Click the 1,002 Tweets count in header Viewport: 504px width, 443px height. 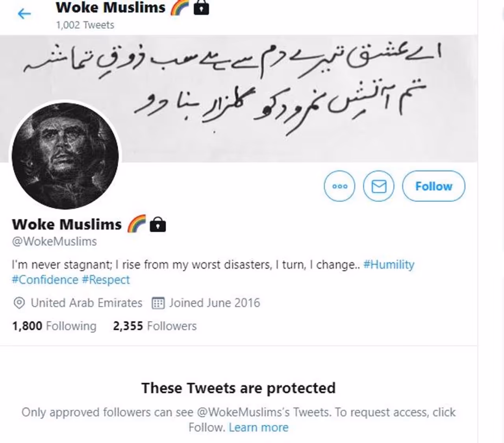(x=85, y=25)
